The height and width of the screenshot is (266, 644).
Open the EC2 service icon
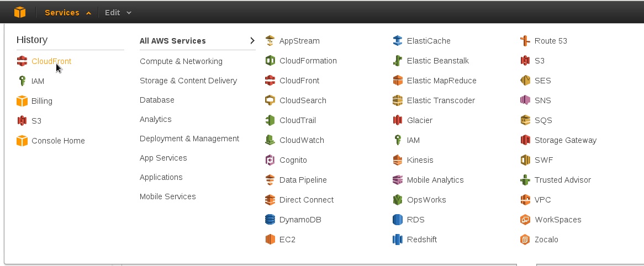coord(270,240)
